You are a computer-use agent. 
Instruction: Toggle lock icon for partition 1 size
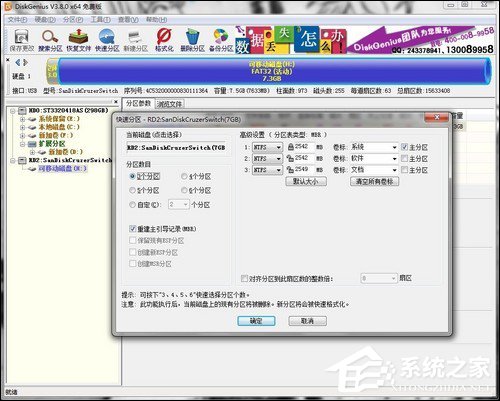point(290,147)
